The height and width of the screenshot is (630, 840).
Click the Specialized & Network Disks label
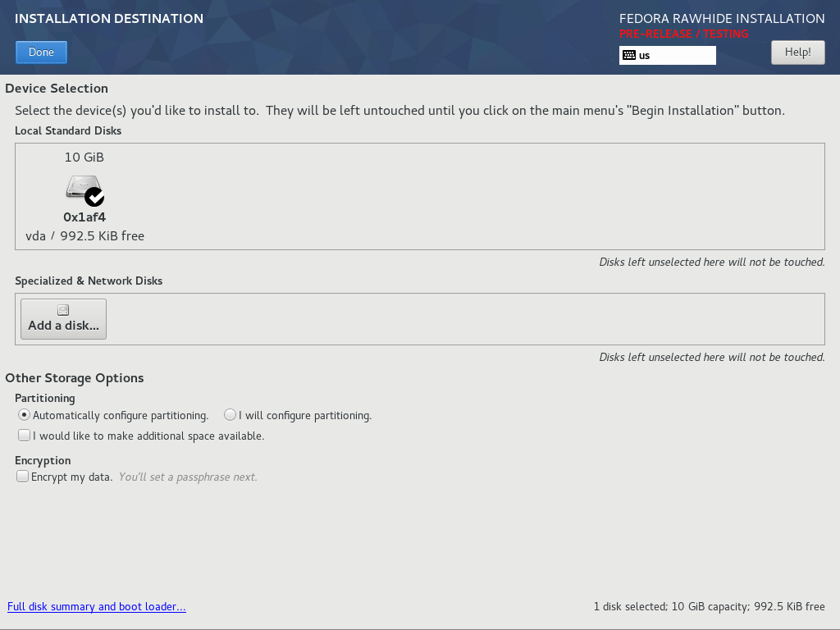click(89, 281)
